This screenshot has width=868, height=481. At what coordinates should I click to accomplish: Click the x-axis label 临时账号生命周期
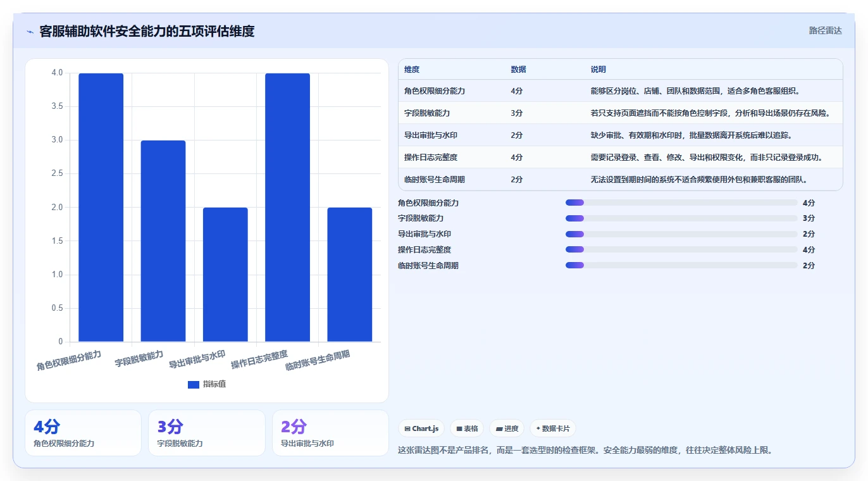(x=318, y=360)
